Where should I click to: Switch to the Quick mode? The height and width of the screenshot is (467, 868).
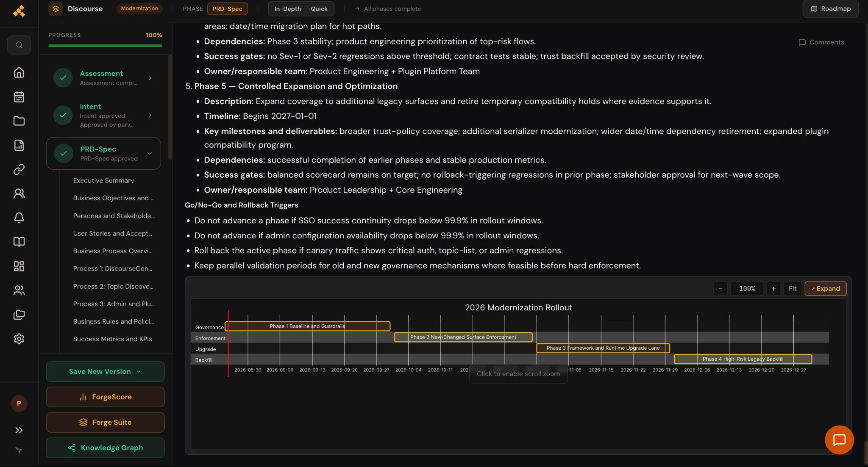(319, 9)
